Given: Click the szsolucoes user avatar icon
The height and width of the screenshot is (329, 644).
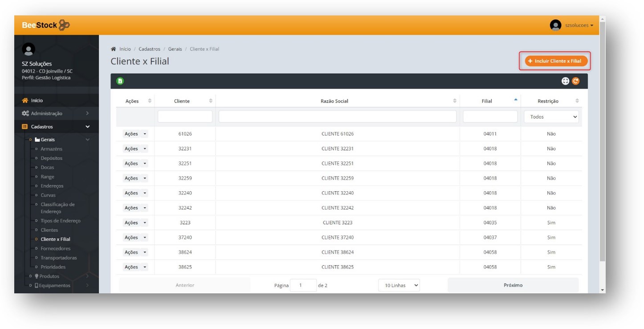Looking at the screenshot, I should [555, 25].
